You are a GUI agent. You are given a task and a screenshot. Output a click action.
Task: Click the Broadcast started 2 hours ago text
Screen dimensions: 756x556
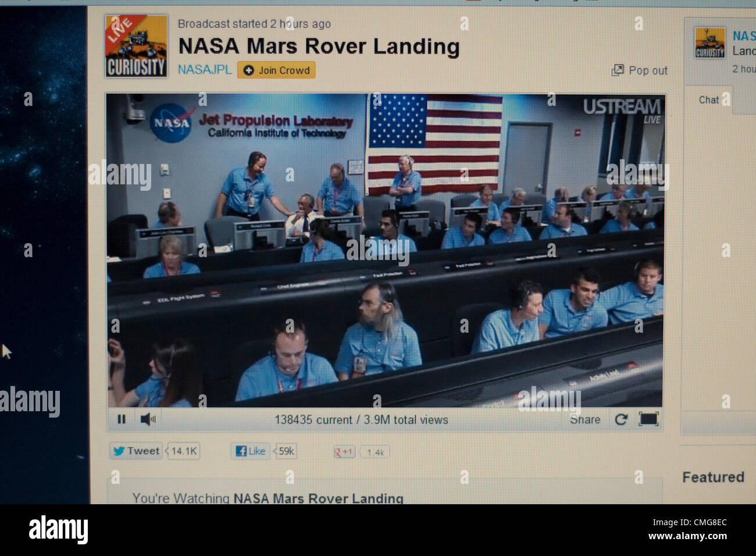(x=254, y=24)
